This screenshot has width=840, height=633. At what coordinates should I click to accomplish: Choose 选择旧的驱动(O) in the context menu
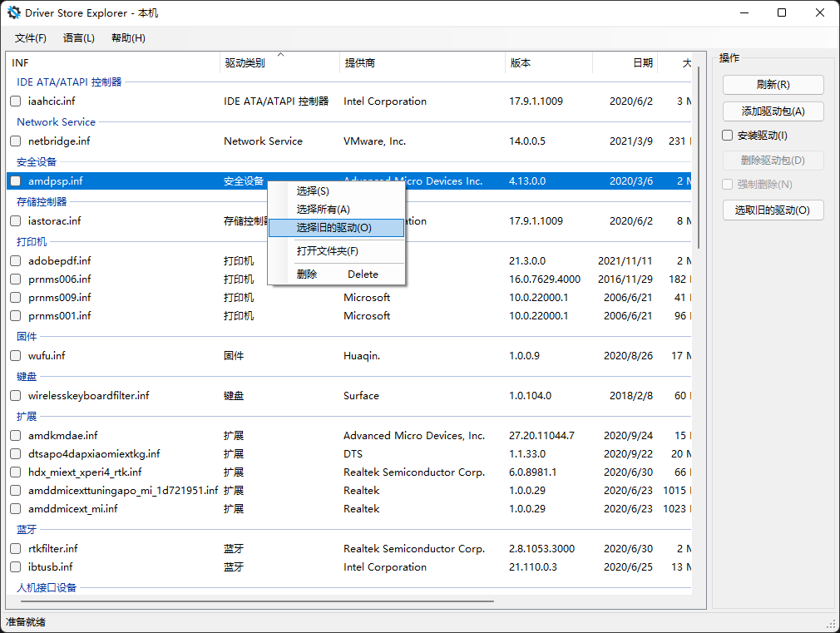pos(334,228)
